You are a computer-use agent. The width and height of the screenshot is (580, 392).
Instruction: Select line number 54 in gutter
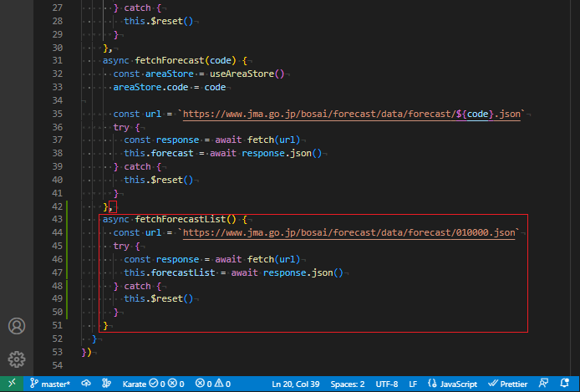[x=58, y=365]
